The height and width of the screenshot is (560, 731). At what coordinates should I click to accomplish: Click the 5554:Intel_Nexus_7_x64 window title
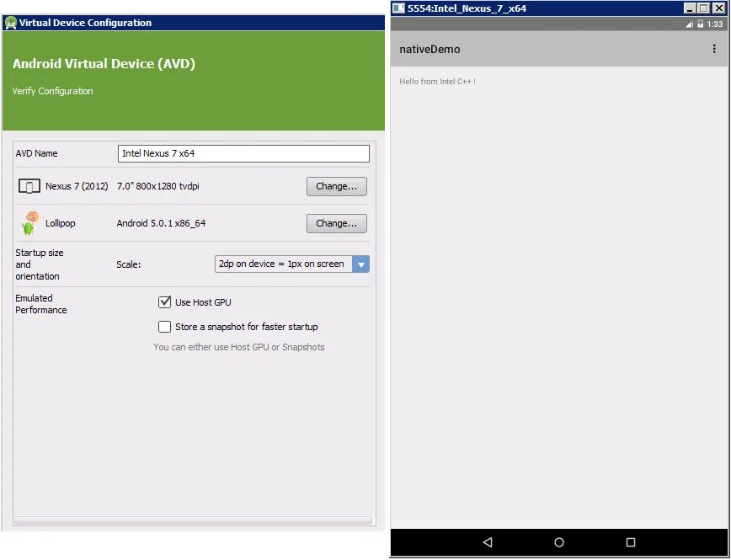point(467,8)
